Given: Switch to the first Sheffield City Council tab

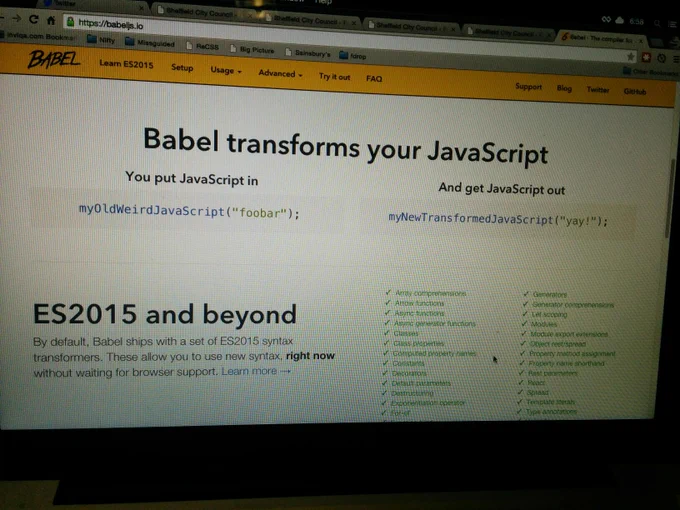Looking at the screenshot, I should click(x=203, y=13).
